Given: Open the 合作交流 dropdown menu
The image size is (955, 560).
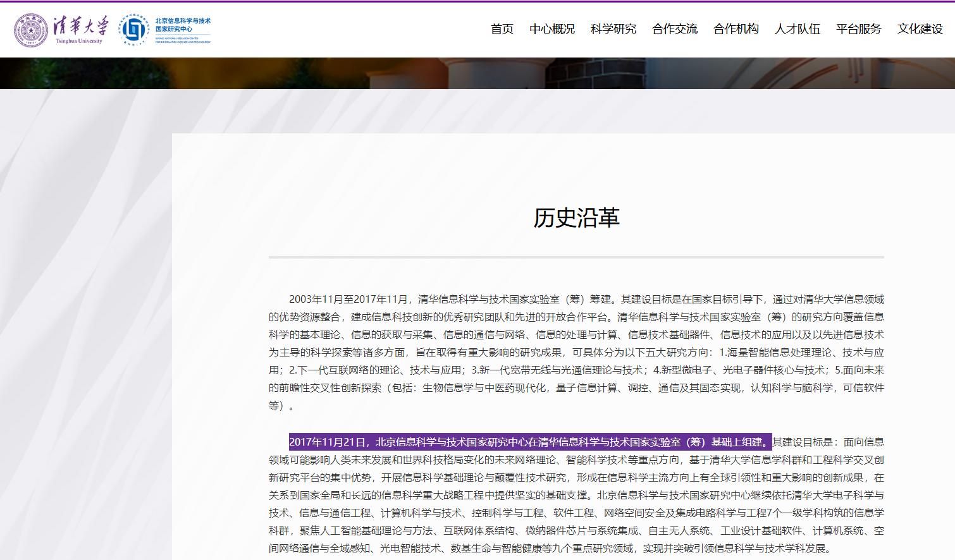Looking at the screenshot, I should click(x=675, y=29).
